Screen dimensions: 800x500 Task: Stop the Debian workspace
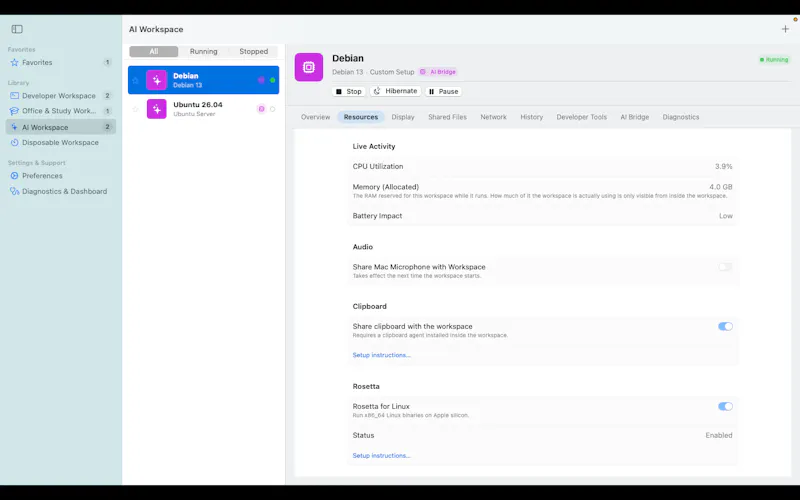tap(349, 91)
